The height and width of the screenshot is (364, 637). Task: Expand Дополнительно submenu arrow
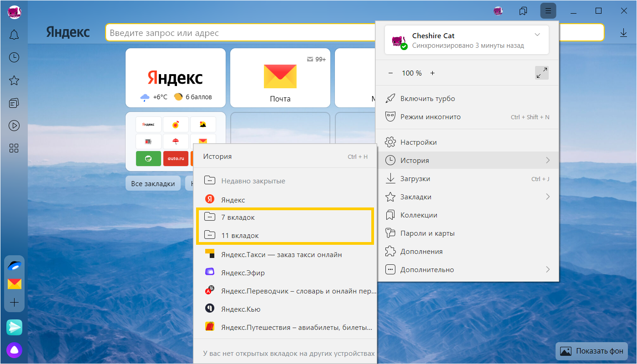[x=548, y=269]
